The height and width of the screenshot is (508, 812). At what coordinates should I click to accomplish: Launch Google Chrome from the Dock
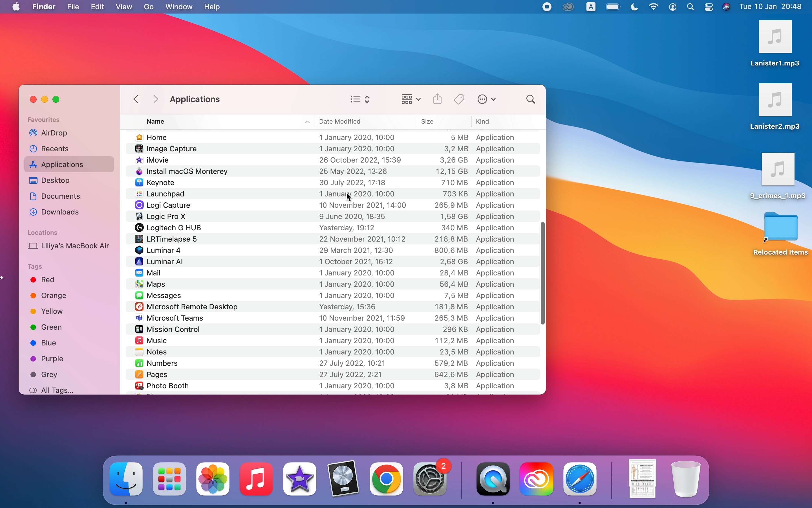[387, 479]
